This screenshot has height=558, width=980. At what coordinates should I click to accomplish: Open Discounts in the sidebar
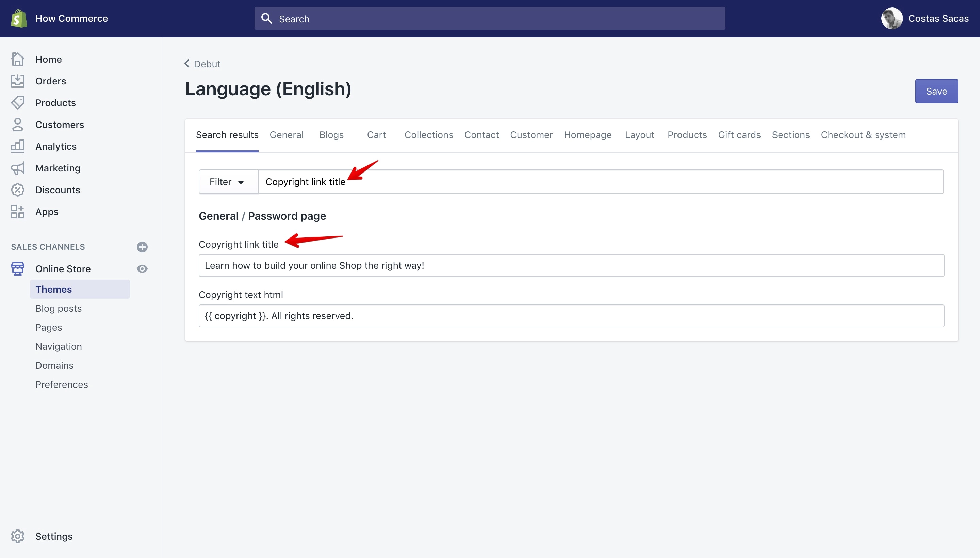tap(58, 190)
